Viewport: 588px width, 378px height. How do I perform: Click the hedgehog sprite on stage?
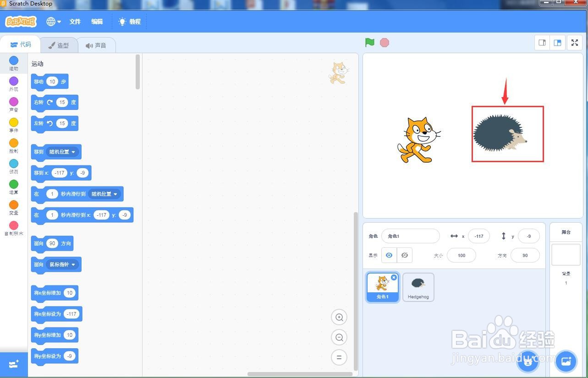coord(500,133)
